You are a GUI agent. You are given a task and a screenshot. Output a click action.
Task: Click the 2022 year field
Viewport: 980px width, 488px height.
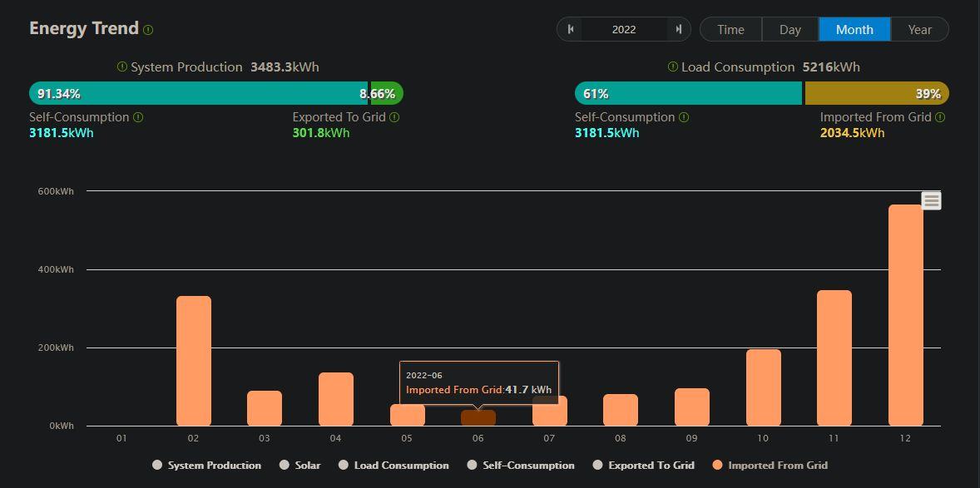coord(624,29)
